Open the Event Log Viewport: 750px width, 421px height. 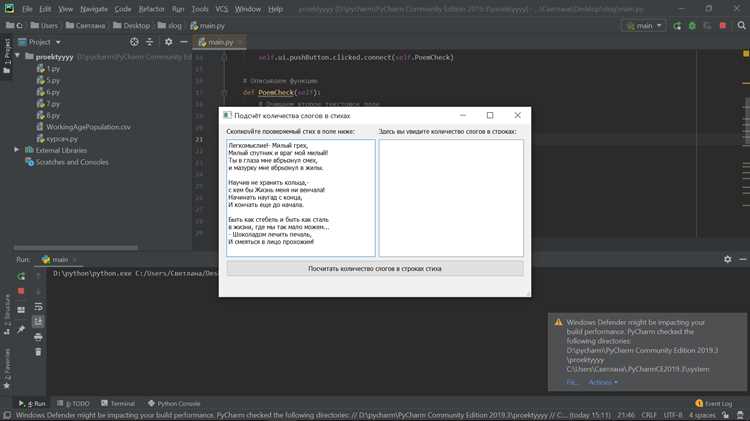(x=714, y=403)
